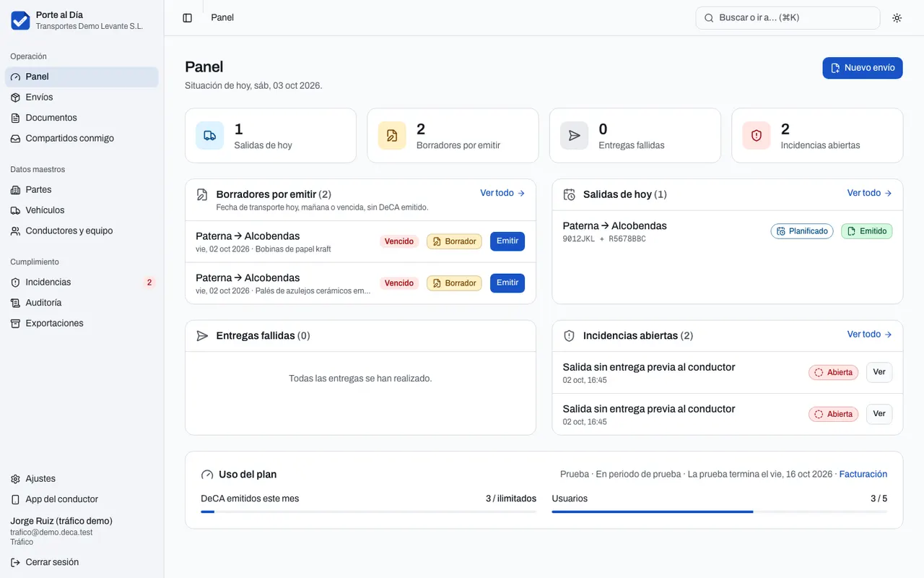Open Exportaciones in the sidebar
The width and height of the screenshot is (924, 578).
pos(82,324)
